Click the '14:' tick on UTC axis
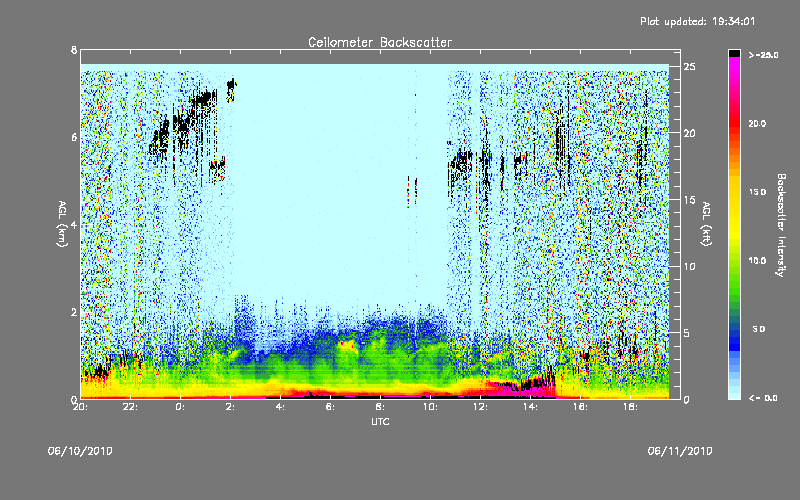The height and width of the screenshot is (500, 800). pos(530,407)
